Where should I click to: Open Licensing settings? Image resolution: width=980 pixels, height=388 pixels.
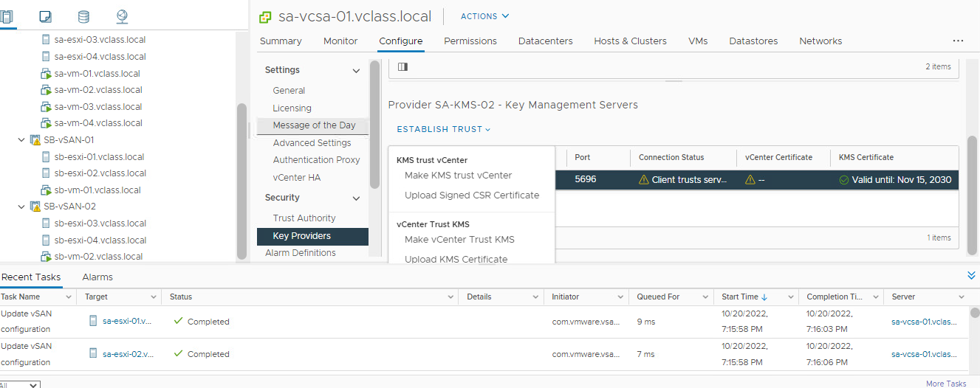292,108
